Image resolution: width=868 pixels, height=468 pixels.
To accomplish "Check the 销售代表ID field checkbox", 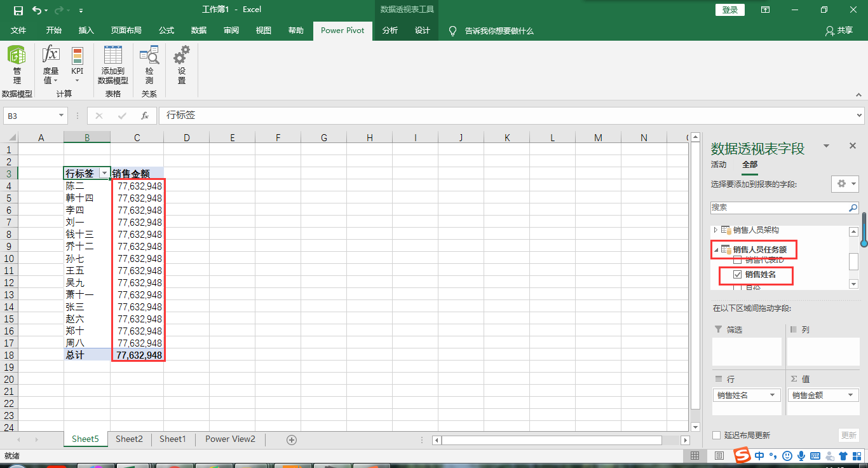I will tap(737, 260).
